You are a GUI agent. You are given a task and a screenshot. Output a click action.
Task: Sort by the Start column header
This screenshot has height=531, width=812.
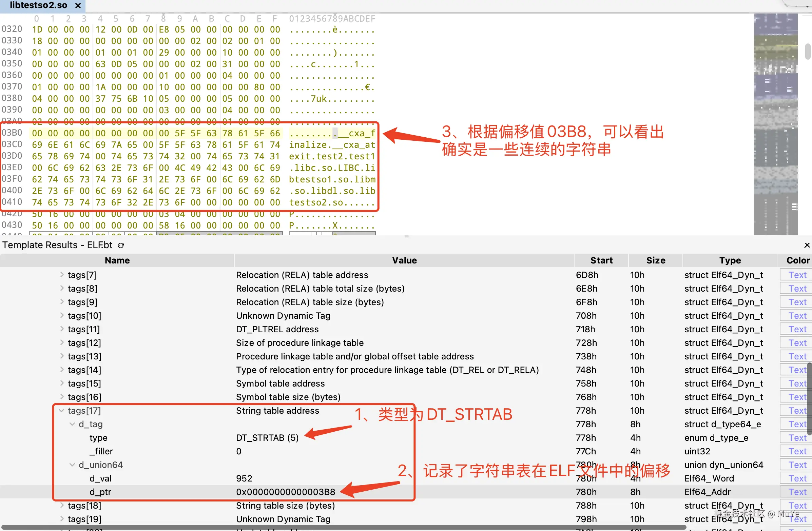click(601, 260)
